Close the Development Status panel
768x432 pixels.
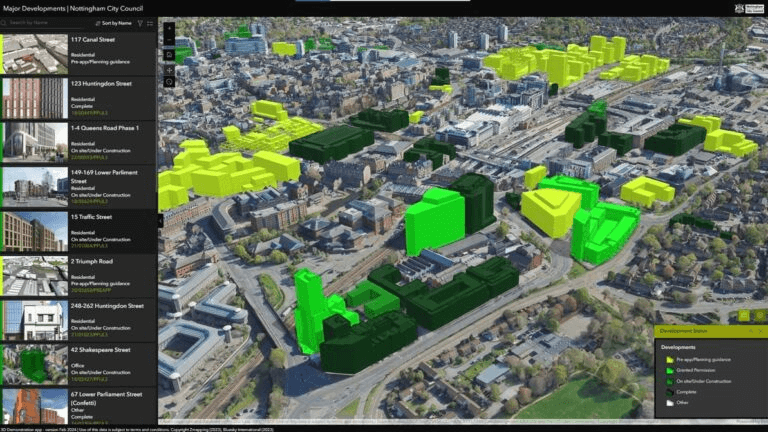point(760,331)
